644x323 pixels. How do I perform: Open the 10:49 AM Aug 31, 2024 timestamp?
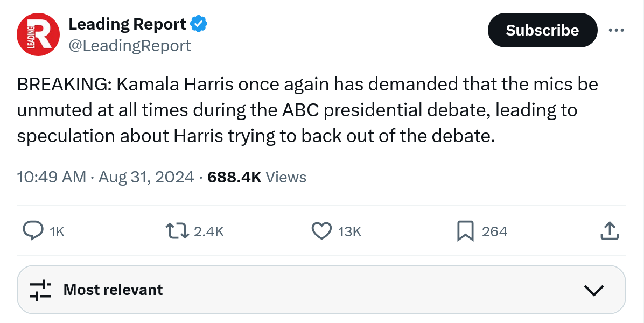pyautogui.click(x=106, y=177)
